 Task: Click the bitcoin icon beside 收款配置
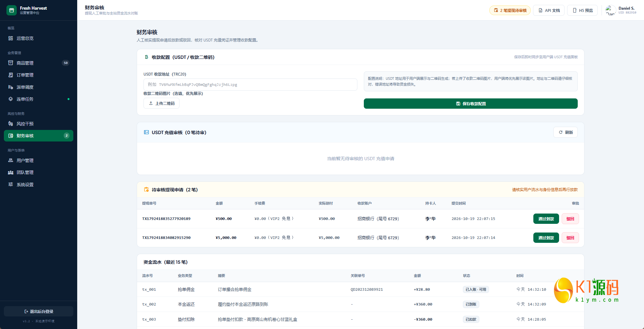pos(146,57)
